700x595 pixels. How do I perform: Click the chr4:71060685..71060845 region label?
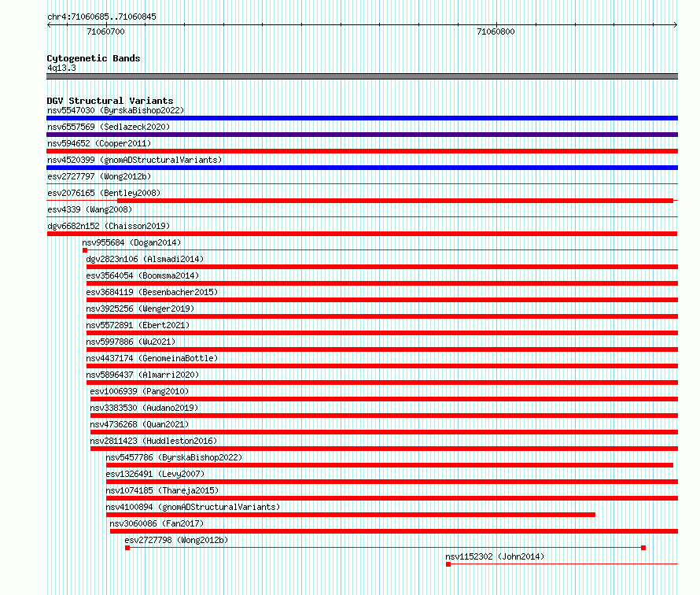pos(101,17)
